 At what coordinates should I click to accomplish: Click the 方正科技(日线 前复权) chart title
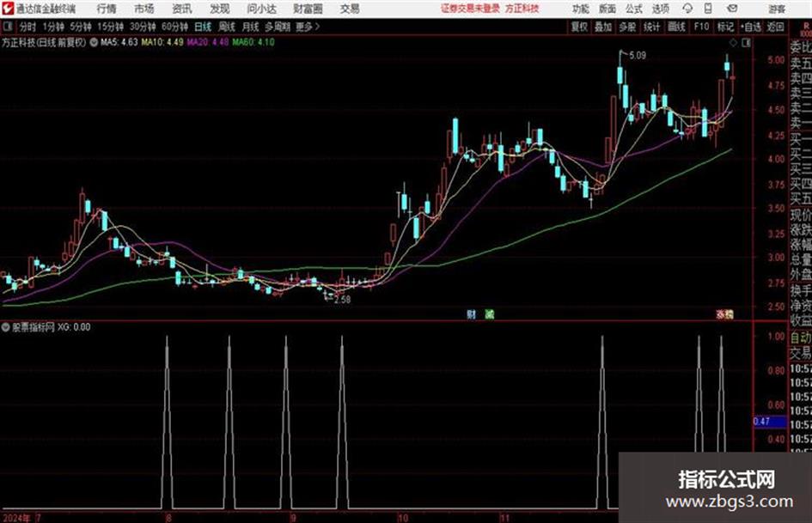pos(44,42)
